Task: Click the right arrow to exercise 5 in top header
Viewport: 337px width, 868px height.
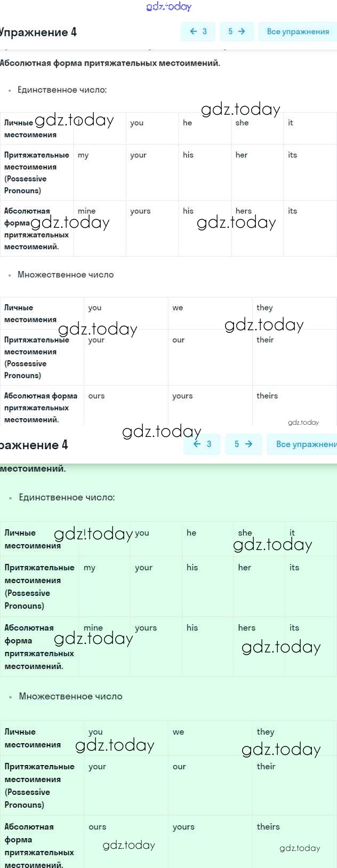Action: (x=236, y=31)
